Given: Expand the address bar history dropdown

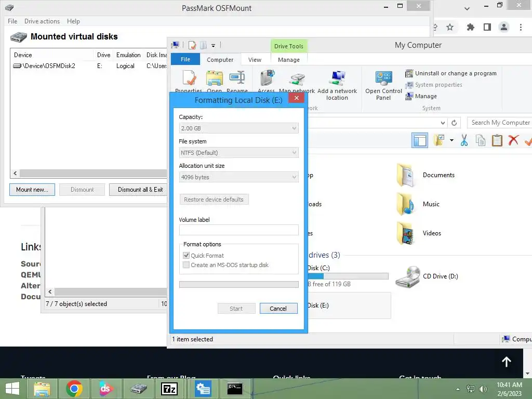Looking at the screenshot, I should [x=443, y=123].
